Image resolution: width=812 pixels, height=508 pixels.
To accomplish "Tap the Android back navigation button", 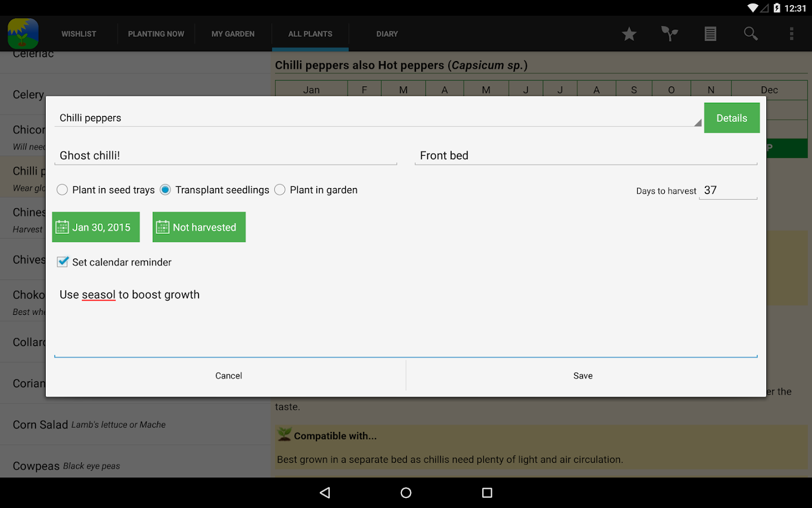I will coord(325,493).
